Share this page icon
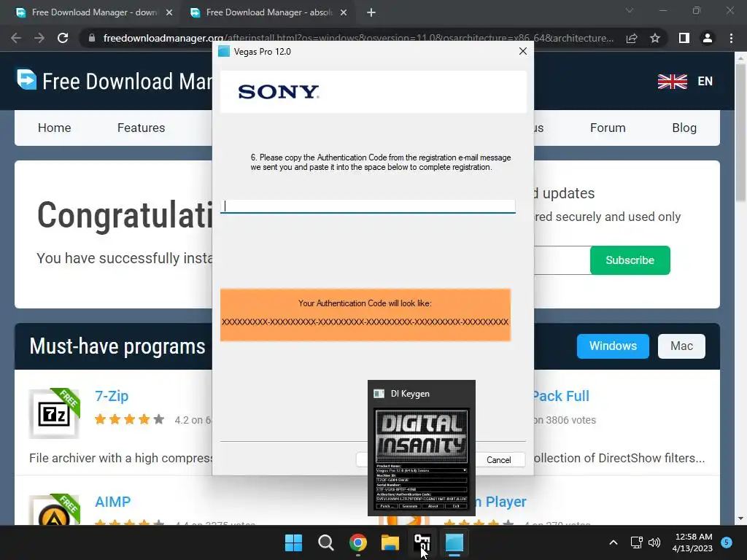 coord(632,38)
